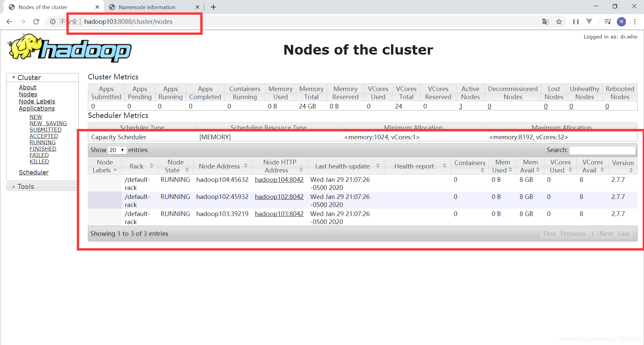Image resolution: width=644 pixels, height=345 pixels.
Task: Select the Nodes of the cluster tab
Action: point(53,7)
